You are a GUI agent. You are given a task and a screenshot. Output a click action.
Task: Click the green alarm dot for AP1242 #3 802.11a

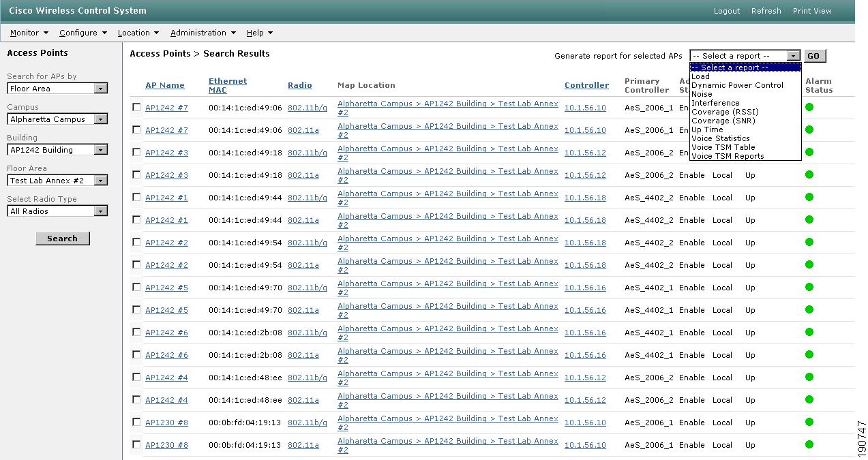pyautogui.click(x=809, y=174)
